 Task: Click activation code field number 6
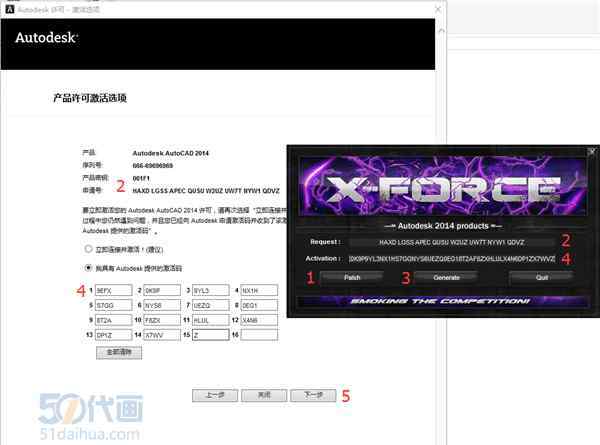162,305
